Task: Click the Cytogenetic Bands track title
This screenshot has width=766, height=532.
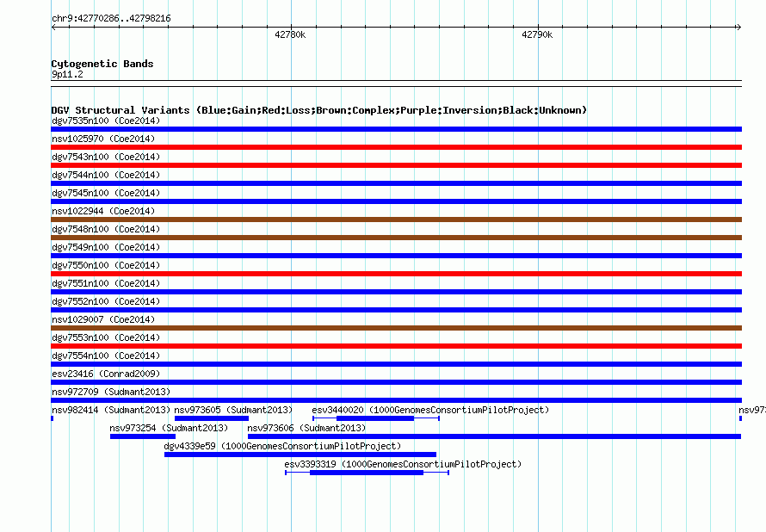Action: (102, 64)
